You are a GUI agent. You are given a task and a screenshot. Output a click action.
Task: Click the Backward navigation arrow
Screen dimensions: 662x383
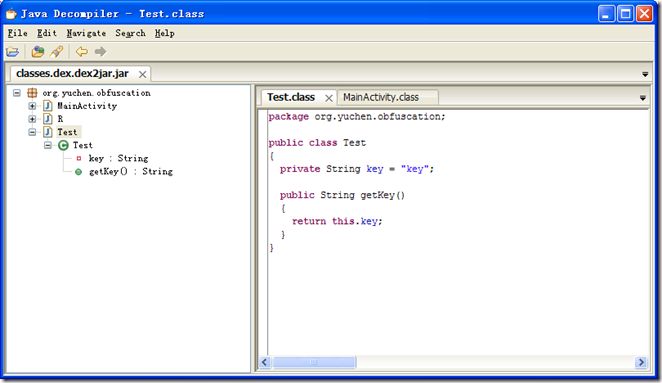(81, 52)
